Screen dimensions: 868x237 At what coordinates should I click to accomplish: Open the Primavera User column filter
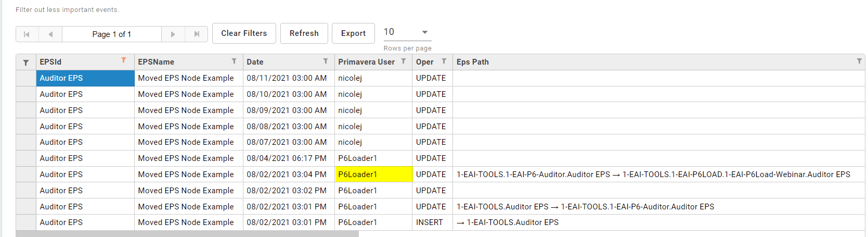tap(404, 61)
